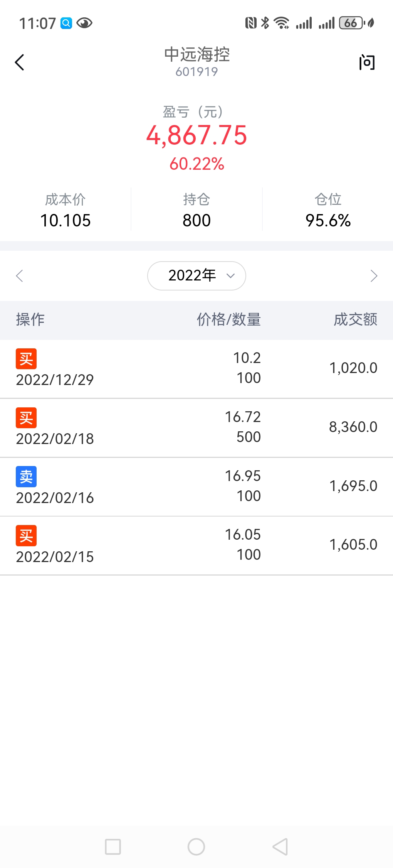This screenshot has height=868, width=393.
Task: Tap the 买 badge dated 2022/02/18
Action: click(x=26, y=418)
